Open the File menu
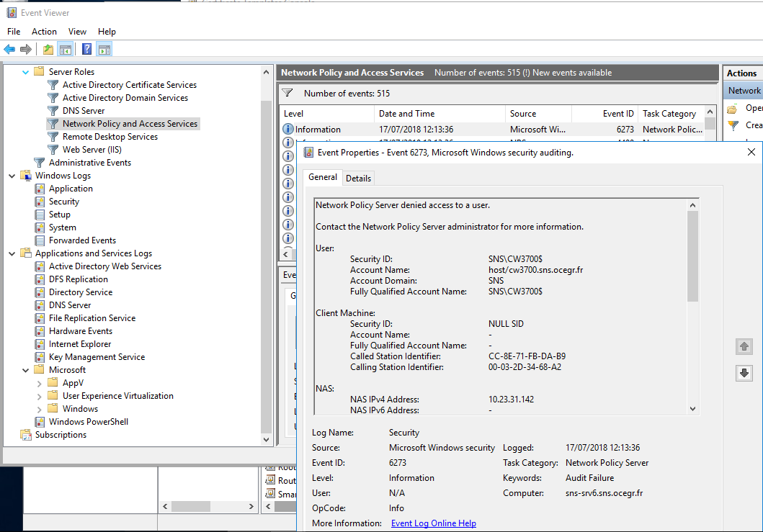Image resolution: width=763 pixels, height=532 pixels. (x=14, y=32)
